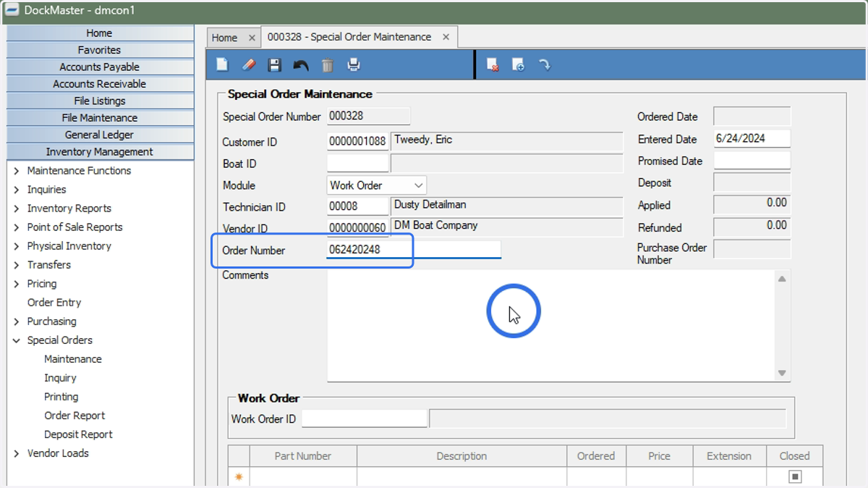Open Order Entry in the tree
This screenshot has height=488, width=868.
(x=54, y=303)
